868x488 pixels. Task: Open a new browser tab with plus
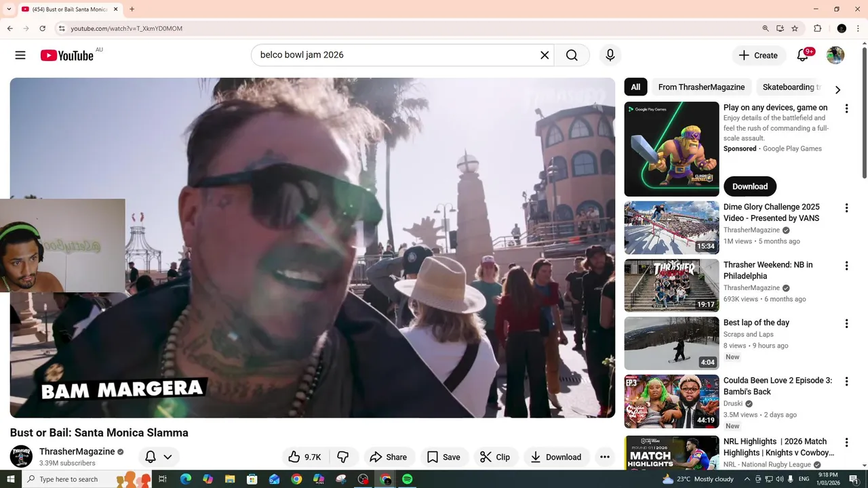coord(132,9)
